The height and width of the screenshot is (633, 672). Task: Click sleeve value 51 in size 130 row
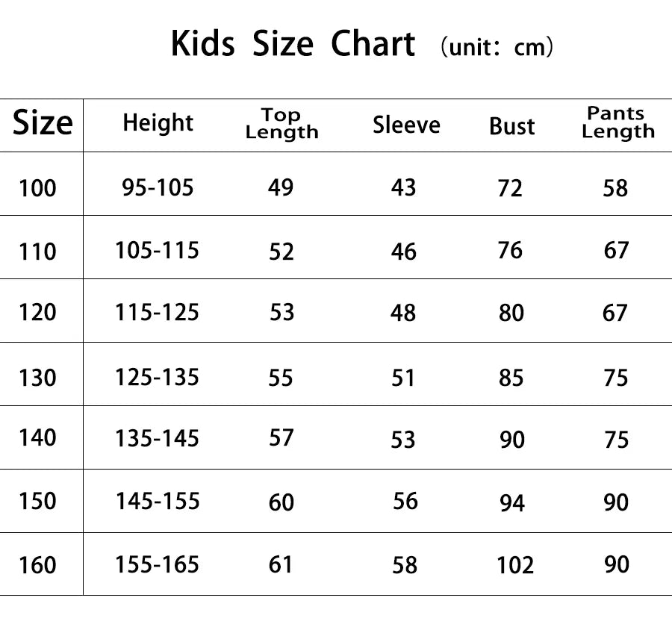(403, 378)
